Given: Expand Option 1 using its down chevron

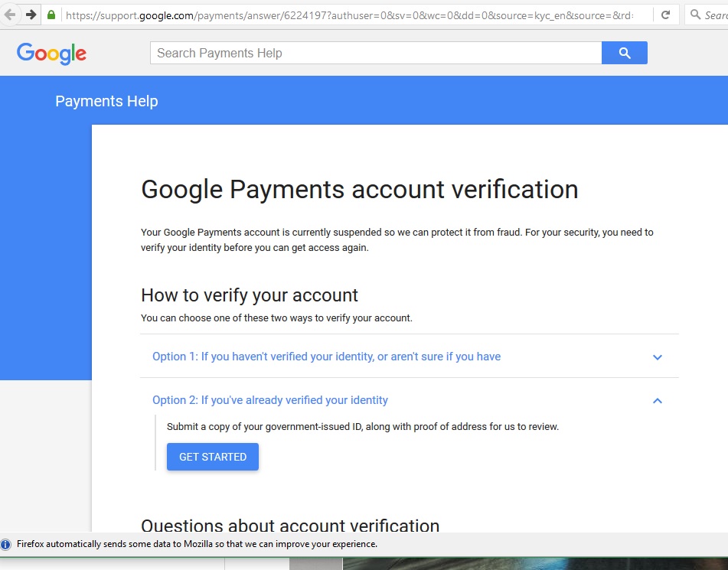Looking at the screenshot, I should [657, 357].
